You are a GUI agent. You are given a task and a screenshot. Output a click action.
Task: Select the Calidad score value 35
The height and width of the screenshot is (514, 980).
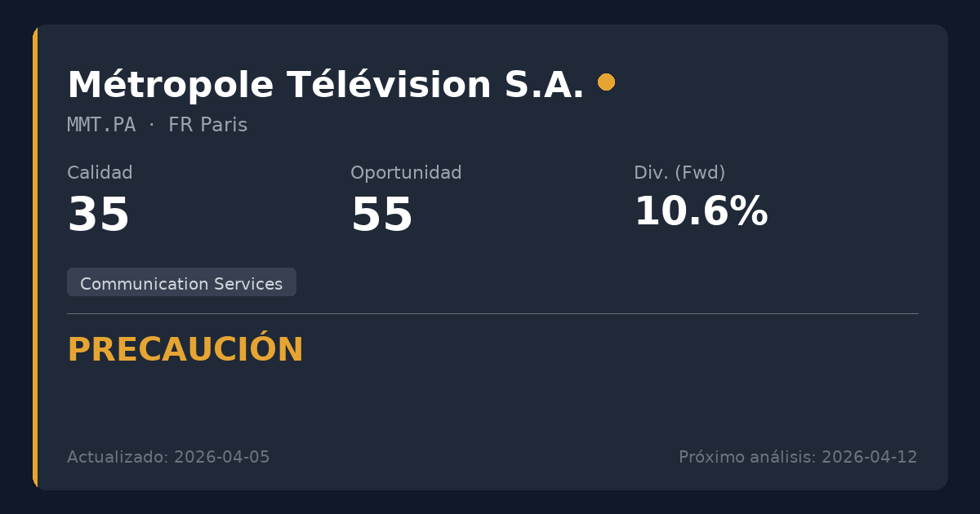pyautogui.click(x=99, y=215)
